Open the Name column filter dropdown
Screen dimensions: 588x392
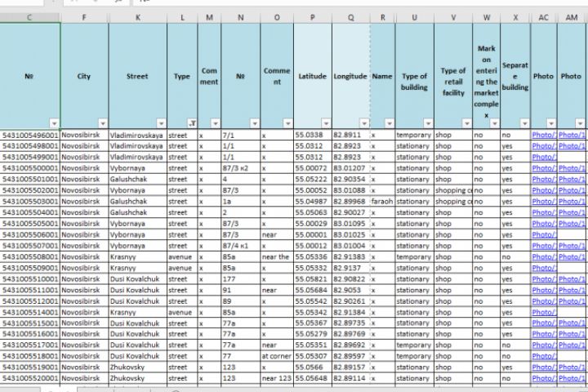(390, 123)
